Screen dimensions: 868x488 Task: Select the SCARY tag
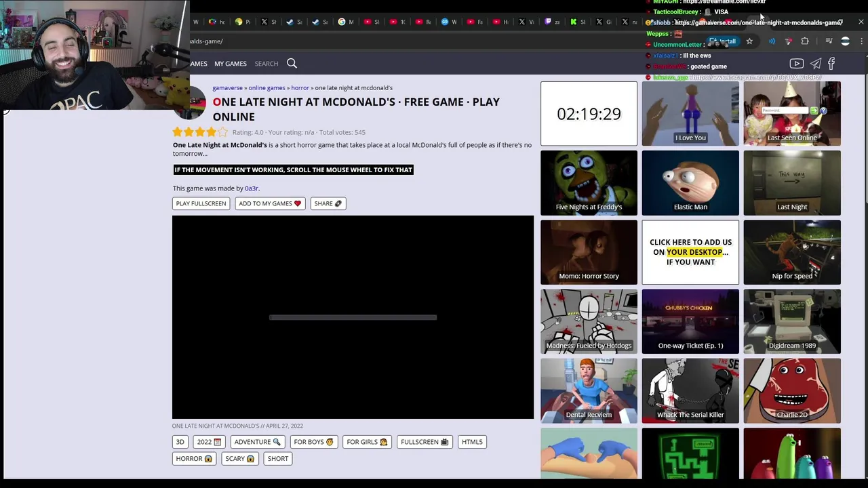[x=240, y=459]
